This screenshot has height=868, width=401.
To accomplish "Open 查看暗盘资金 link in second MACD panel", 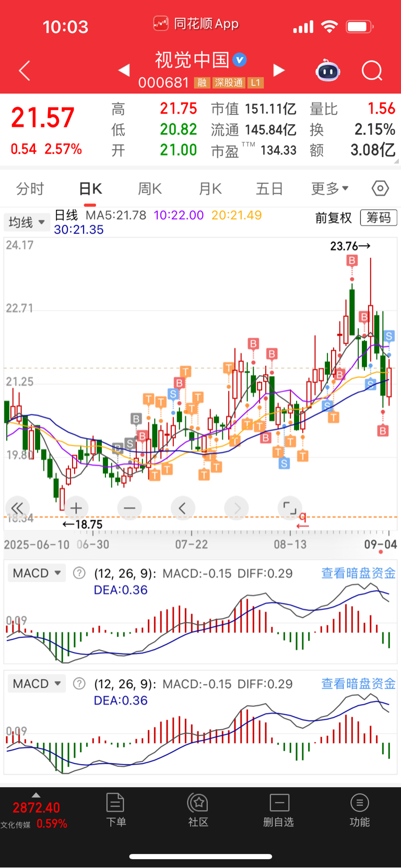I will coord(358,684).
